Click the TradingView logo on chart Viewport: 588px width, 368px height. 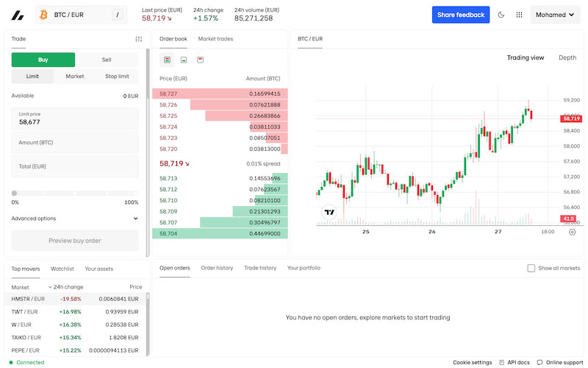pyautogui.click(x=329, y=212)
